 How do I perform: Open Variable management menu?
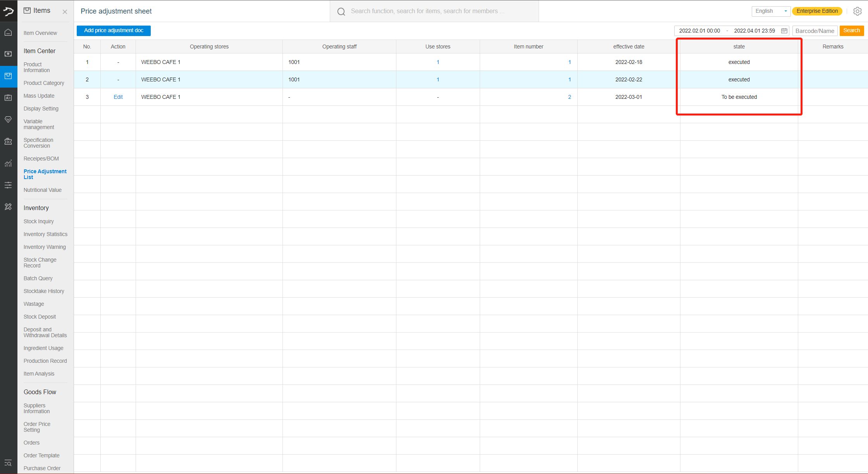point(39,124)
